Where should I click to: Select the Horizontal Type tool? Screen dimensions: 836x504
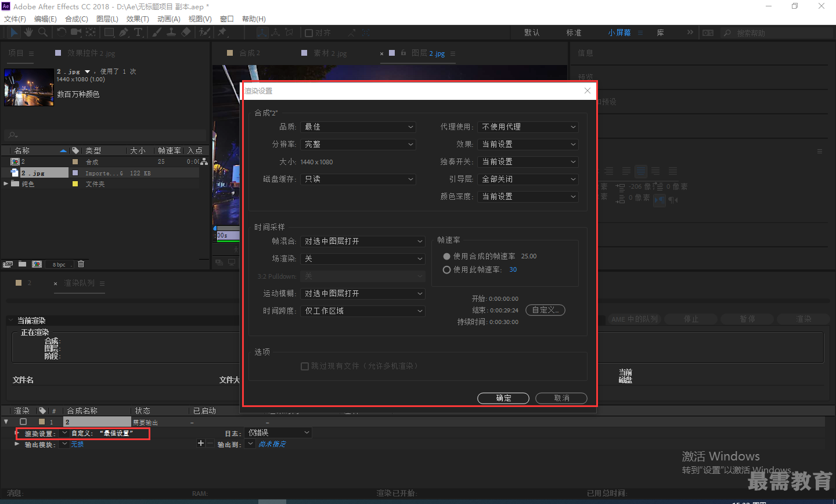tap(138, 33)
